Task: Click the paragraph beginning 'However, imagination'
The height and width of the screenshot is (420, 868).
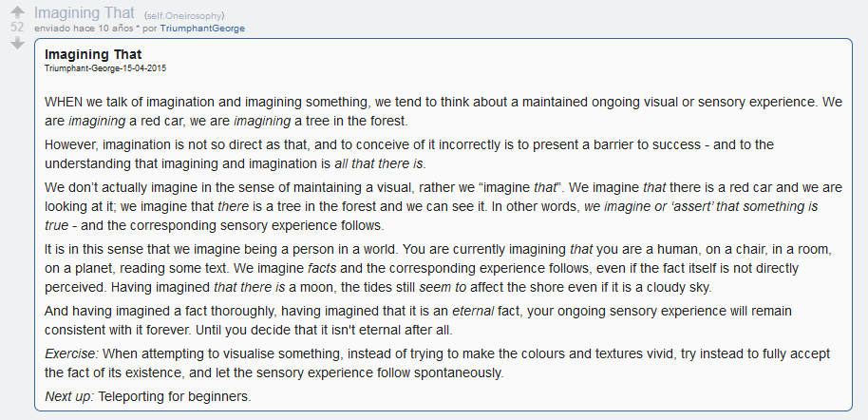Action: coord(409,154)
